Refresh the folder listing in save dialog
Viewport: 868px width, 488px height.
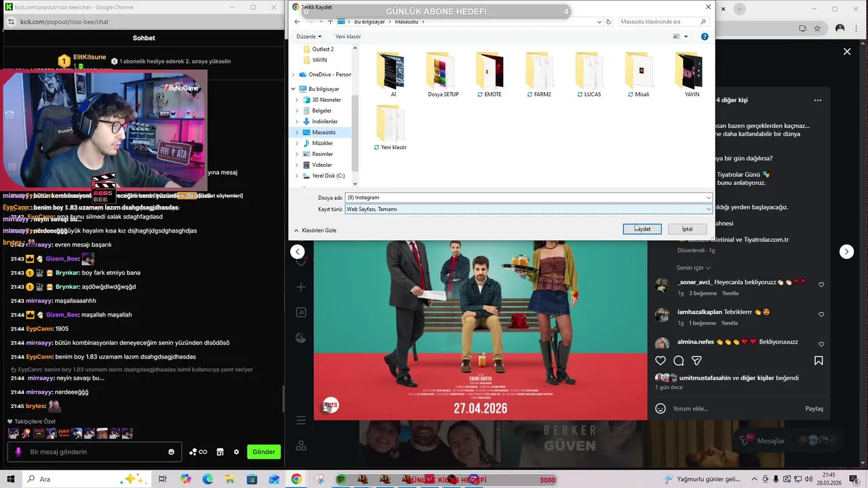click(x=608, y=22)
